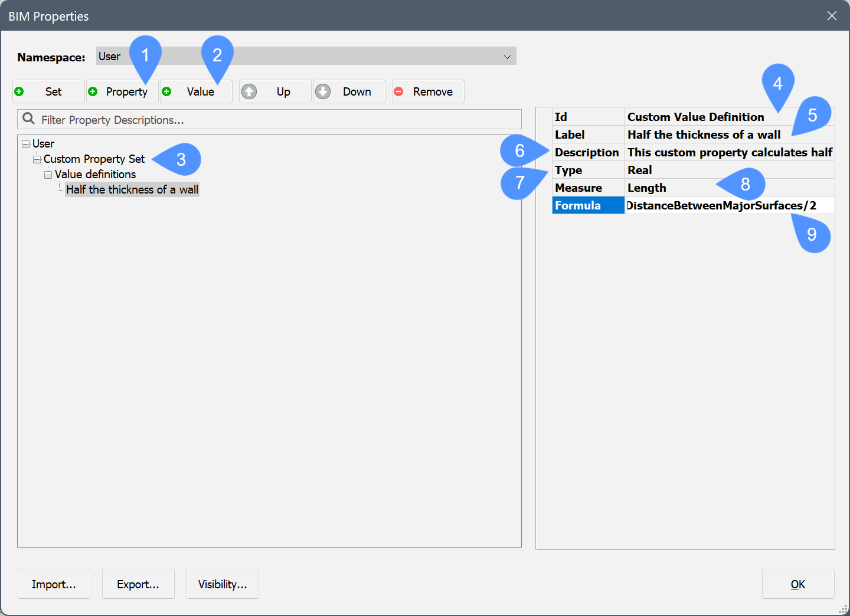This screenshot has width=850, height=616.
Task: Click the magnifier search icon
Action: [x=28, y=119]
